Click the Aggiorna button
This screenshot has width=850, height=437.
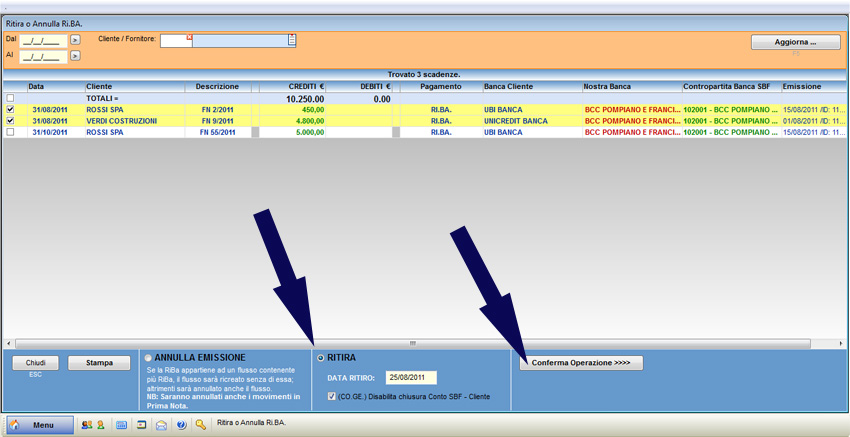pyautogui.click(x=795, y=42)
